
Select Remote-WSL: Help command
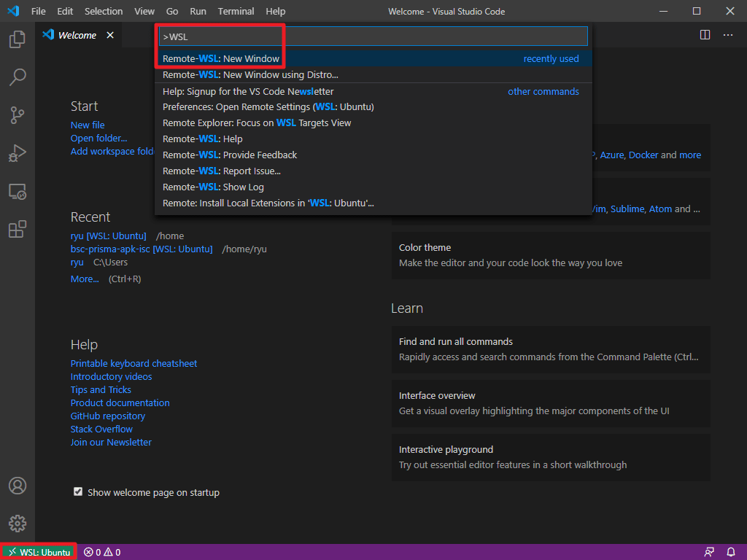pos(373,139)
